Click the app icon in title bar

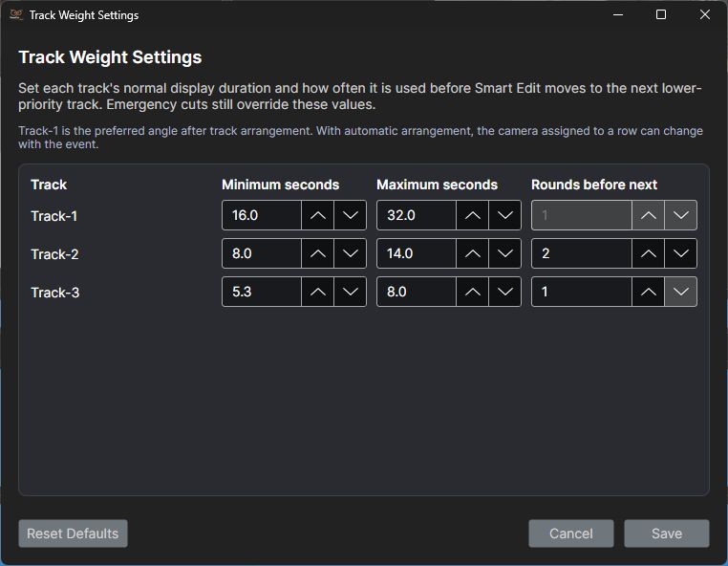pyautogui.click(x=16, y=15)
